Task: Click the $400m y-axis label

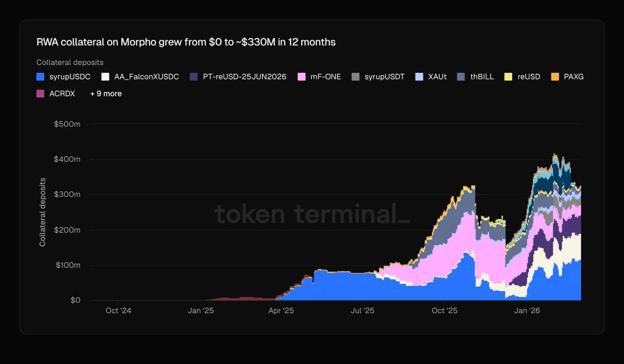Action: [x=67, y=159]
